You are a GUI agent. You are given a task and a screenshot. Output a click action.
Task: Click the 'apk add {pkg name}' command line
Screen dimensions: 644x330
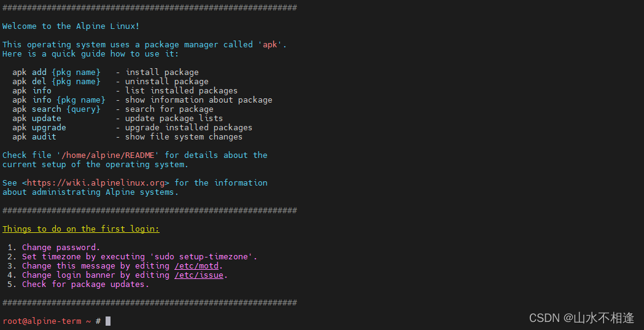pos(56,73)
